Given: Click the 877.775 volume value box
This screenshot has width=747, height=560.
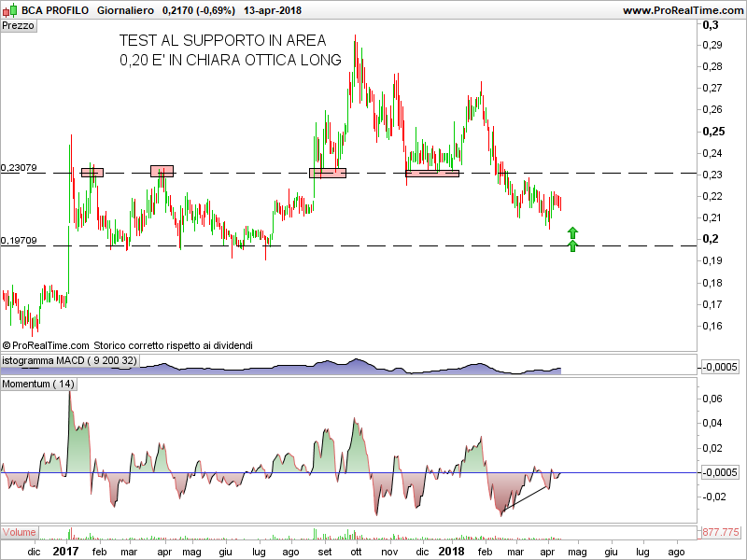Looking at the screenshot, I should (722, 532).
